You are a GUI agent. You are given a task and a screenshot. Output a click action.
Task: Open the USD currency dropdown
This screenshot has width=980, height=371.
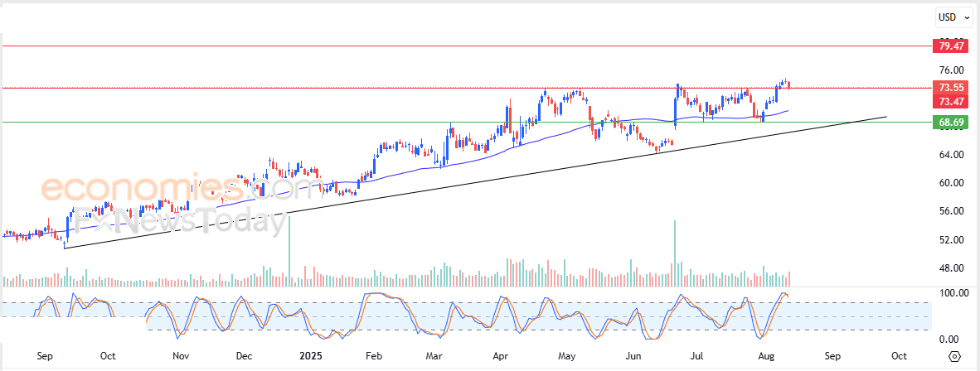coord(952,17)
